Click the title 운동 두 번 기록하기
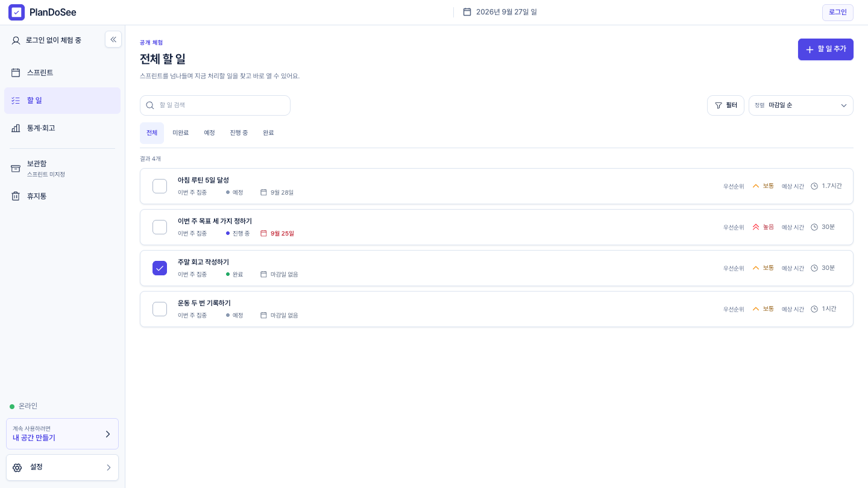The height and width of the screenshot is (488, 868). 204,303
